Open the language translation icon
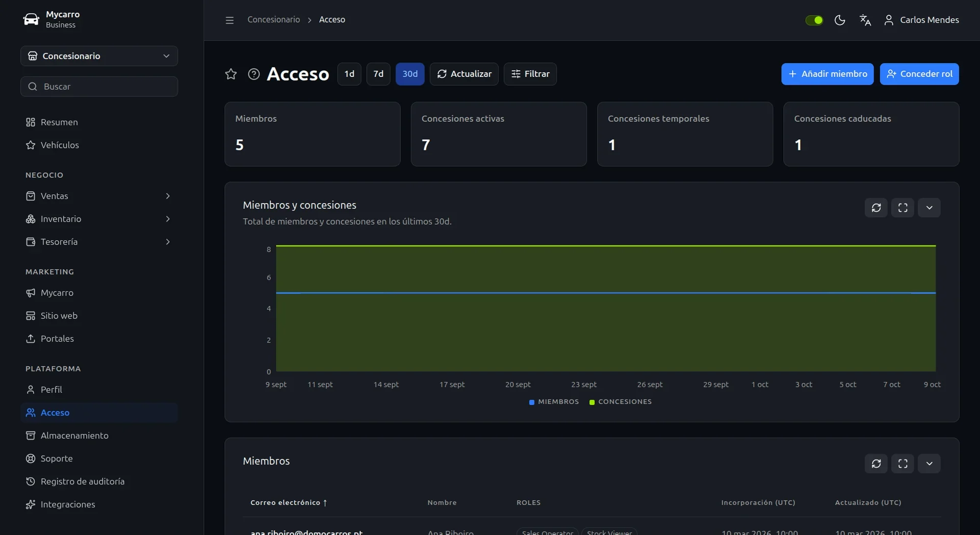This screenshot has width=980, height=535. (865, 20)
